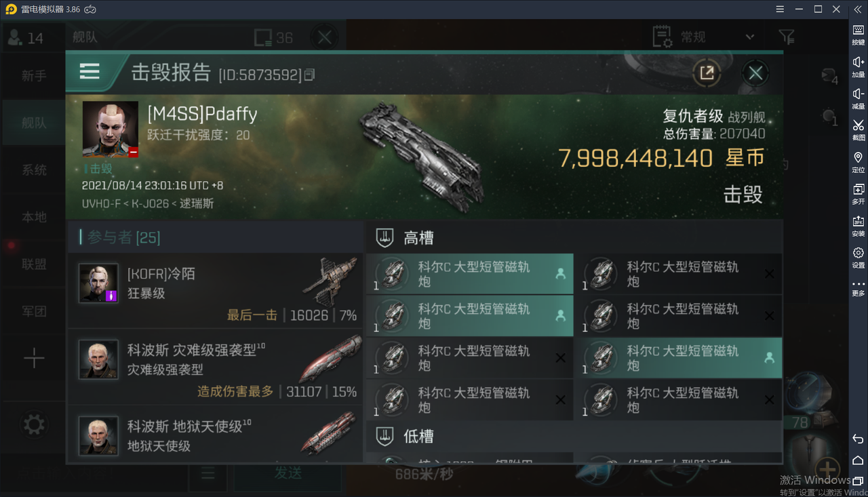Open the emulator 设置 gear
868x497 pixels.
(859, 257)
